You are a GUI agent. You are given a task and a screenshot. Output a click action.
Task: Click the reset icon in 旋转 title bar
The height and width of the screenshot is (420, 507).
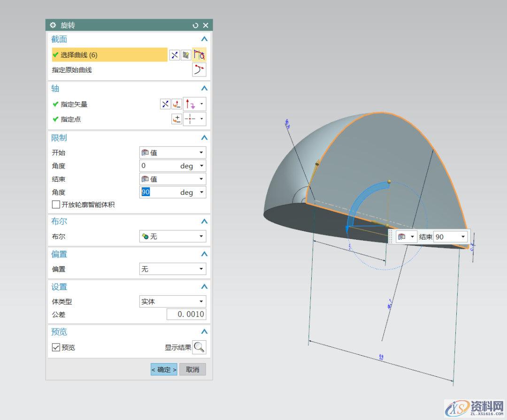(196, 25)
